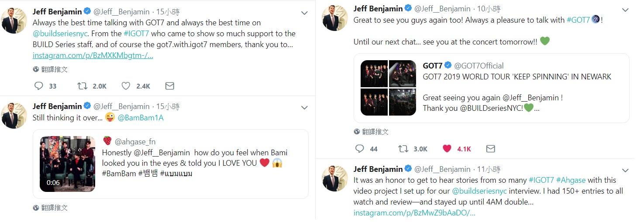Viewport: 644px width, 222px height.
Task: Open the instagram.com/p/BzMwZ9bAaDO link
Action: tap(414, 213)
